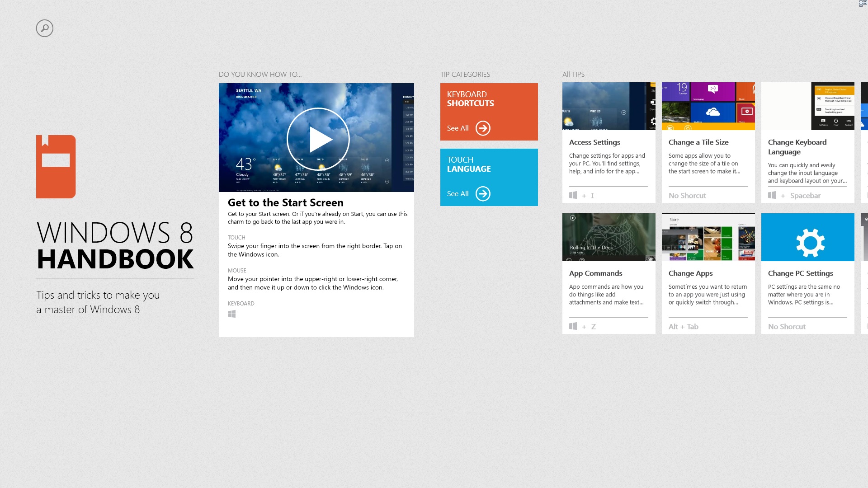Image resolution: width=868 pixels, height=488 pixels.
Task: Open the search magnifying glass icon
Action: 44,28
